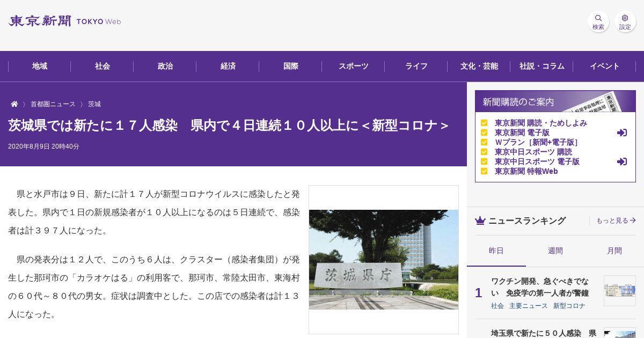Image resolution: width=644 pixels, height=338 pixels.
Task: Click the check icon beside Ｗプラン
Action: tap(484, 142)
